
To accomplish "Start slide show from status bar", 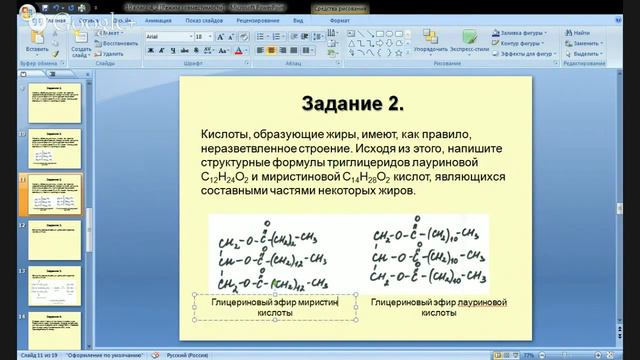I will (x=516, y=356).
